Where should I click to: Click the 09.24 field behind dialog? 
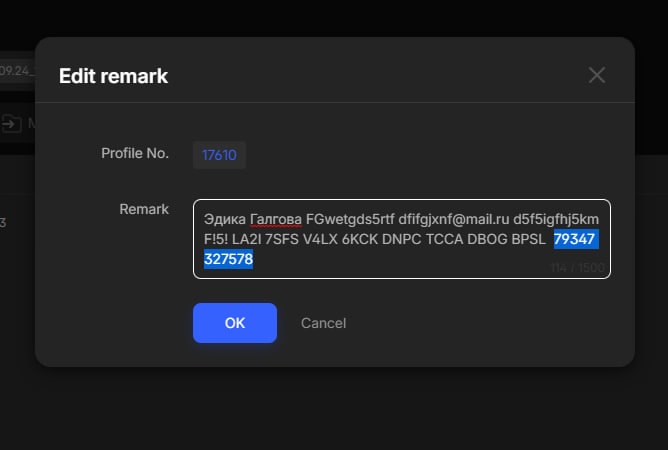(x=16, y=70)
